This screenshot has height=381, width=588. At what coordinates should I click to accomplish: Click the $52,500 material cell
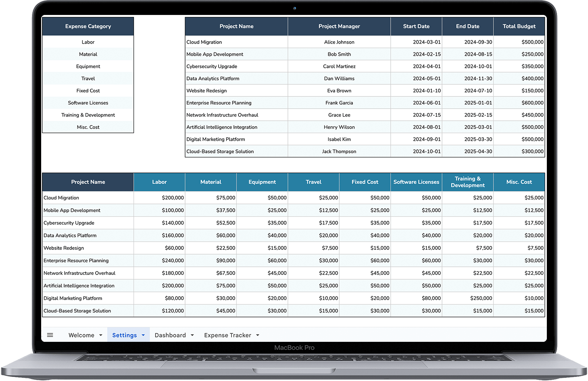[x=211, y=223]
